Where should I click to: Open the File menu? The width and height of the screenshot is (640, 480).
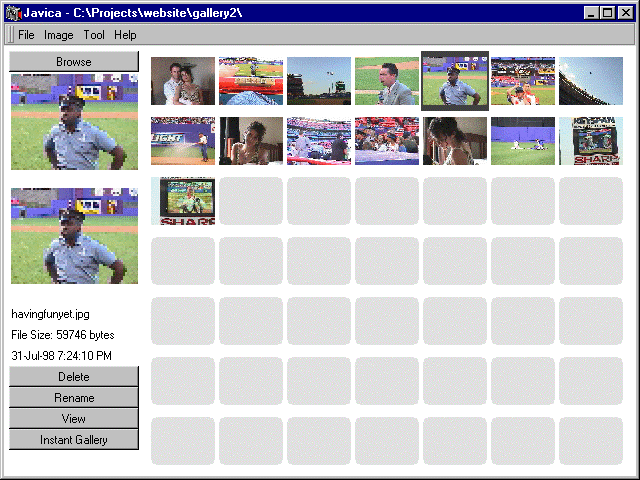pos(26,35)
